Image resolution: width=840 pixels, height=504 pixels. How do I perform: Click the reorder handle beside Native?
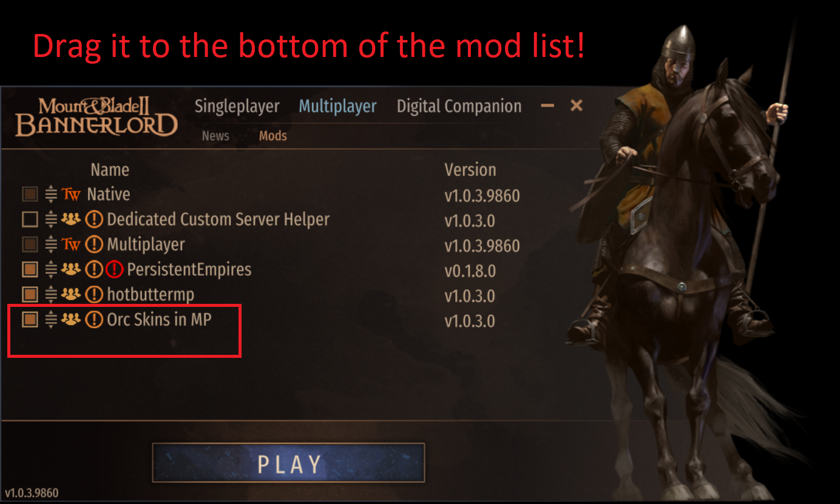click(51, 194)
